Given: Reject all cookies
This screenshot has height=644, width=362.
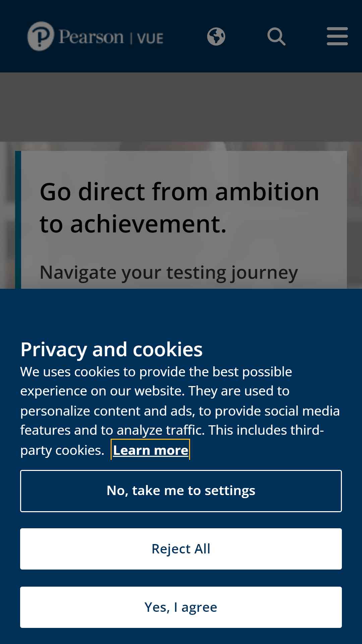Looking at the screenshot, I should [181, 549].
